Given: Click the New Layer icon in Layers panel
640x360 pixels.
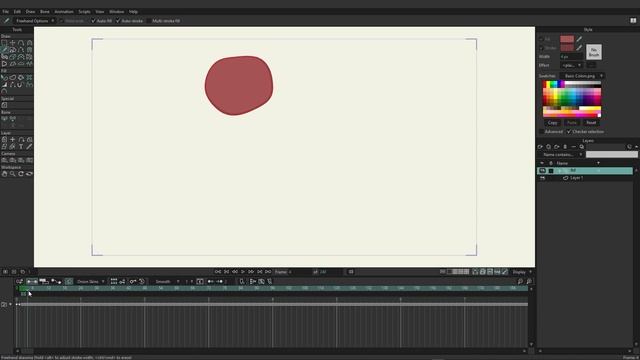Looking at the screenshot, I should (540, 147).
